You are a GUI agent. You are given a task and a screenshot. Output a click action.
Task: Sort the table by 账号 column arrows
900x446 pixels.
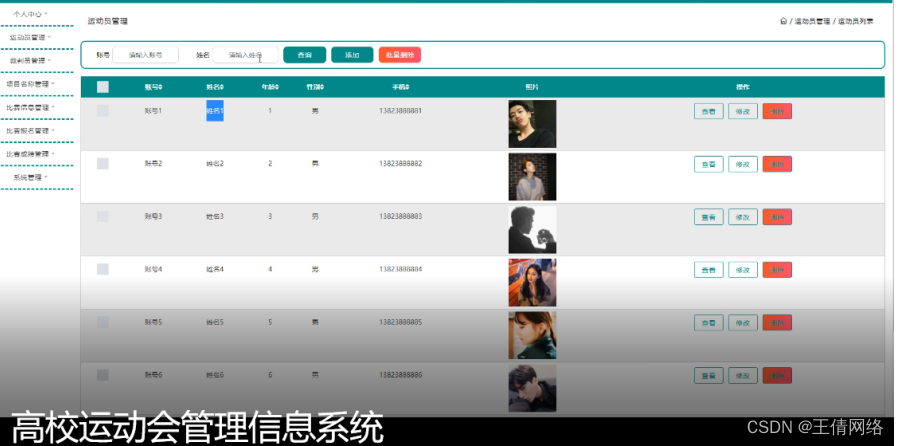coord(161,87)
